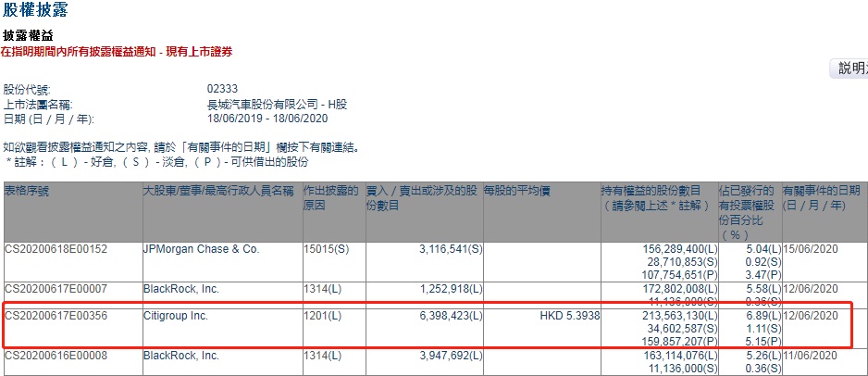This screenshot has width=868, height=376.
Task: Click the 3,116,541(S) shares value
Action: 449,249
